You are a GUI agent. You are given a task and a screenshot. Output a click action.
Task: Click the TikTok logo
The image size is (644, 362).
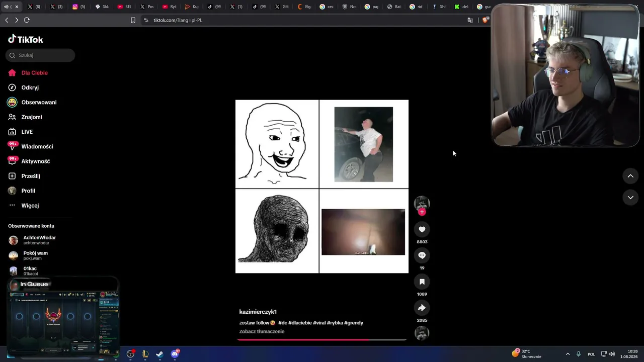(26, 39)
